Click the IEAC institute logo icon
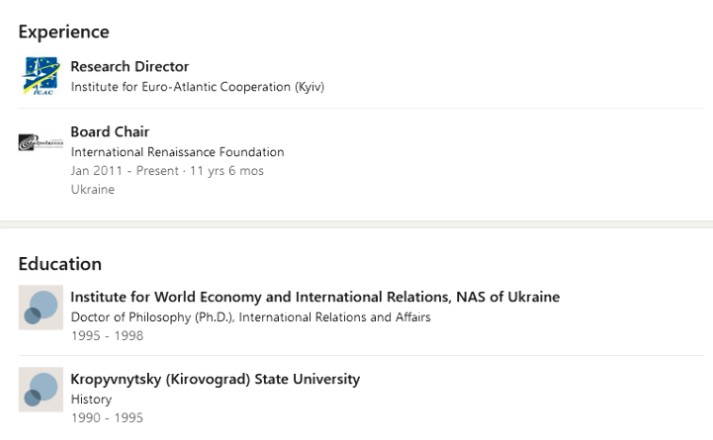Viewport: 713px width, 440px height. [x=41, y=75]
